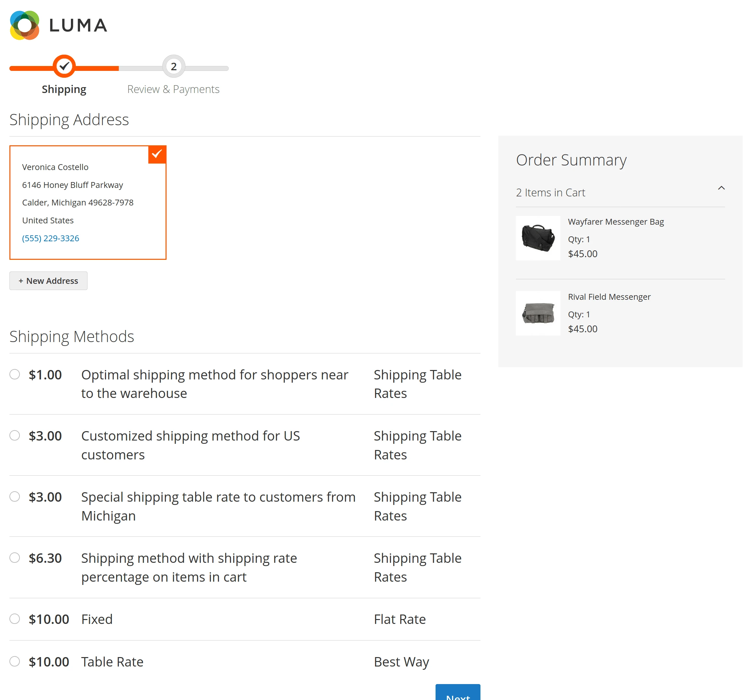Click the Shipping step checkmark circle
Image resolution: width=755 pixels, height=700 pixels.
coord(64,66)
